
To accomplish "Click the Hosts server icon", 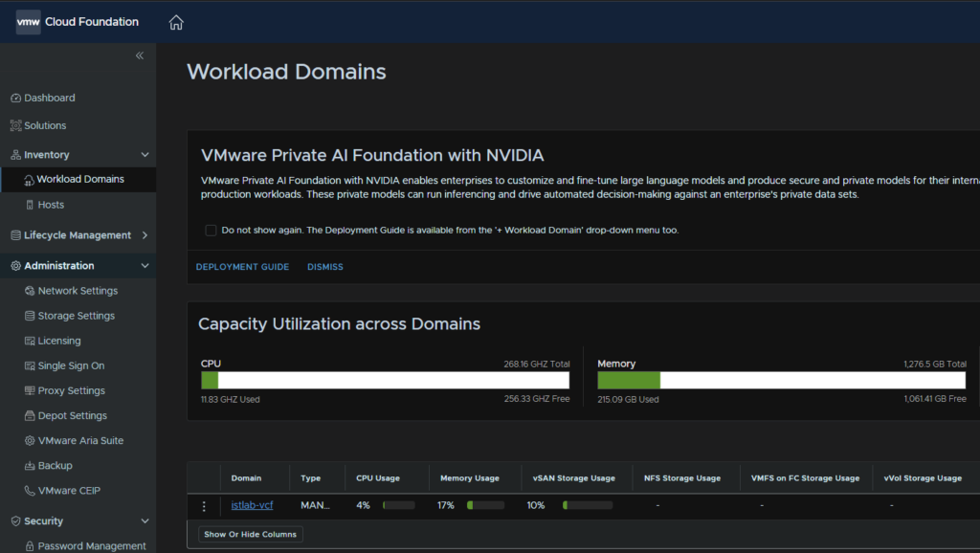I will click(x=30, y=205).
